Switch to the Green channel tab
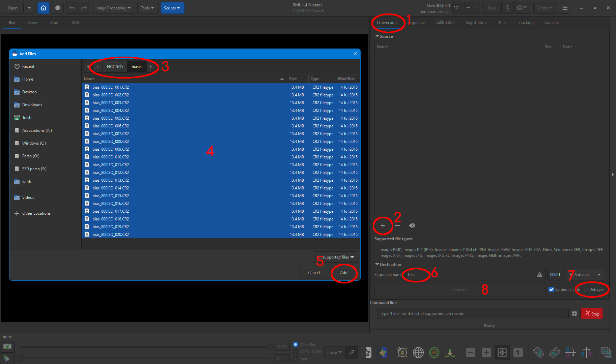The image size is (616, 364). click(x=33, y=23)
